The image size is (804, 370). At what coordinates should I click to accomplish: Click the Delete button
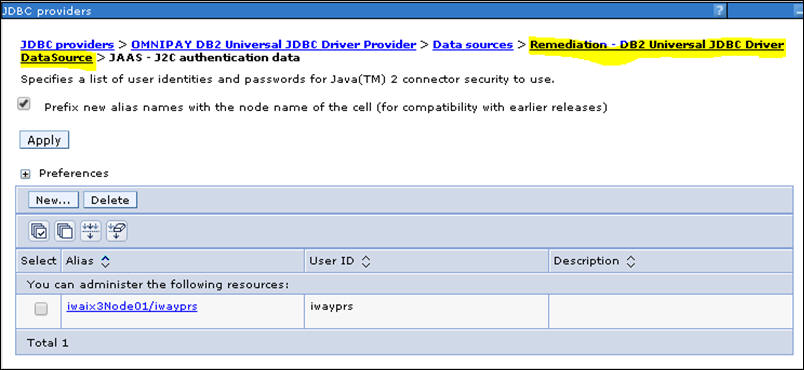(110, 200)
